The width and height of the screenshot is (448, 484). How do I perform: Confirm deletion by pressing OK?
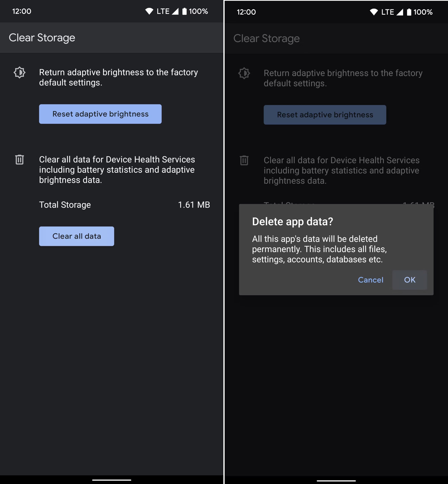pos(409,280)
